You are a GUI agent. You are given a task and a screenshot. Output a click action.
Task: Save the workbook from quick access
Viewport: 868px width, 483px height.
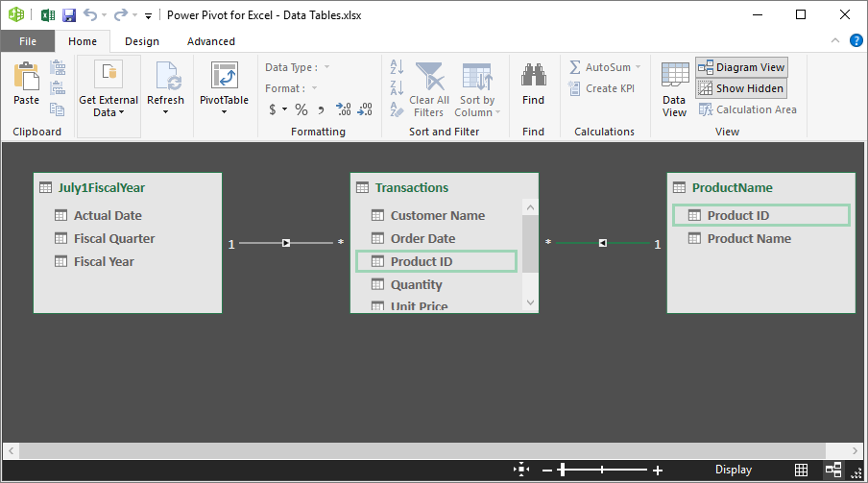(68, 15)
